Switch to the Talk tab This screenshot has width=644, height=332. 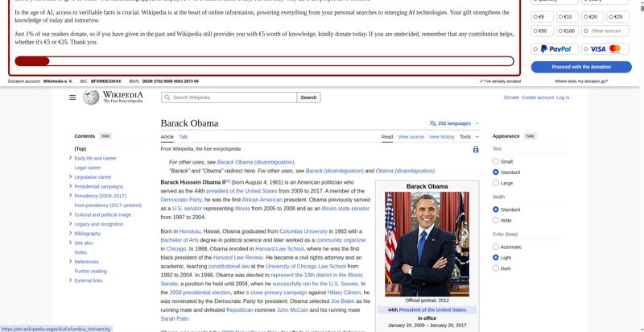tap(184, 137)
